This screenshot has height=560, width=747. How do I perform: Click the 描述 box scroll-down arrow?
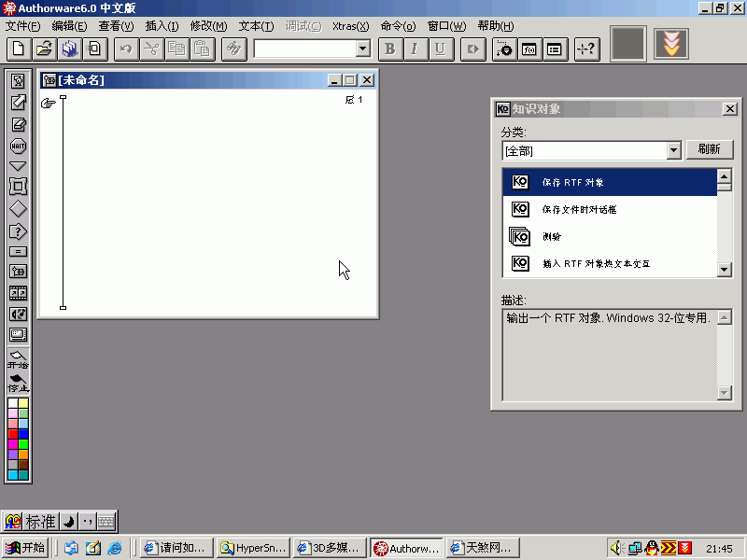pyautogui.click(x=725, y=393)
